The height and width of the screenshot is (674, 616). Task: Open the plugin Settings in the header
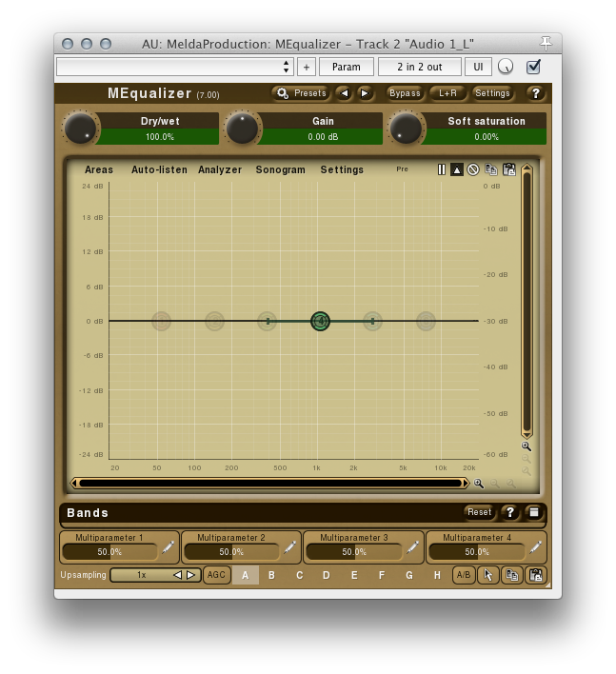click(x=492, y=93)
